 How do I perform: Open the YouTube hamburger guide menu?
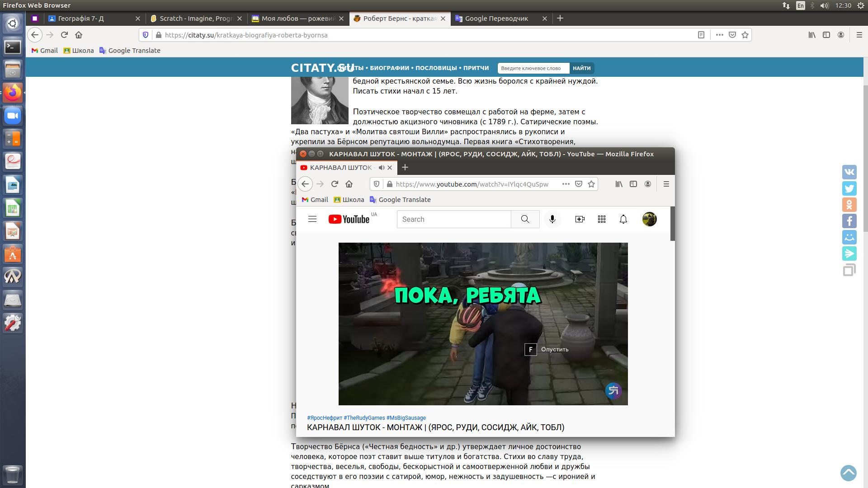click(x=312, y=219)
